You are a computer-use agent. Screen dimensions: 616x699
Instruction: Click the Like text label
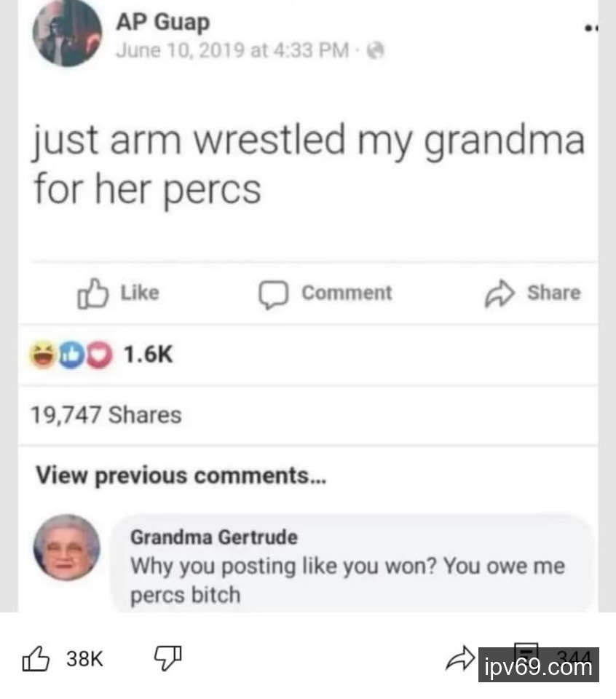(x=140, y=293)
